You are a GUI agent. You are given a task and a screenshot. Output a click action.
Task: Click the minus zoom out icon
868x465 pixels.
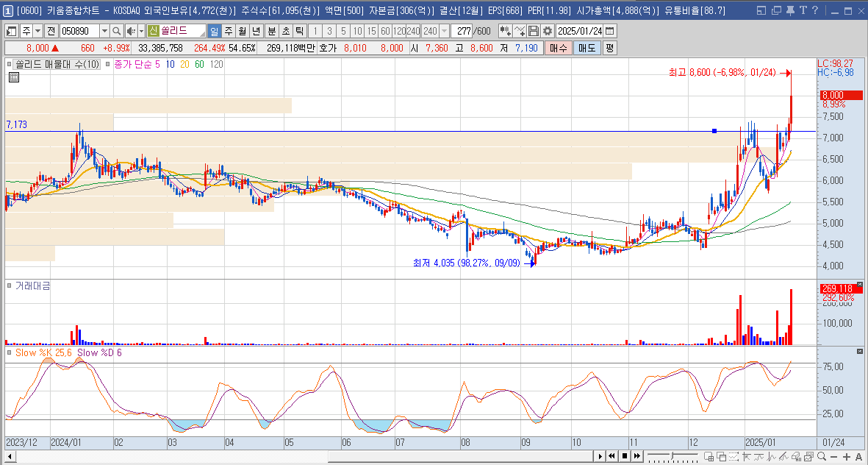pos(834,457)
